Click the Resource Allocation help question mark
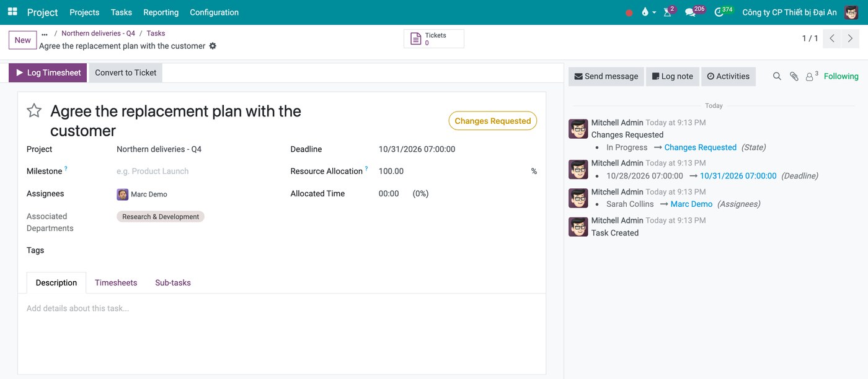Screen dimensions: 868x379 point(366,168)
